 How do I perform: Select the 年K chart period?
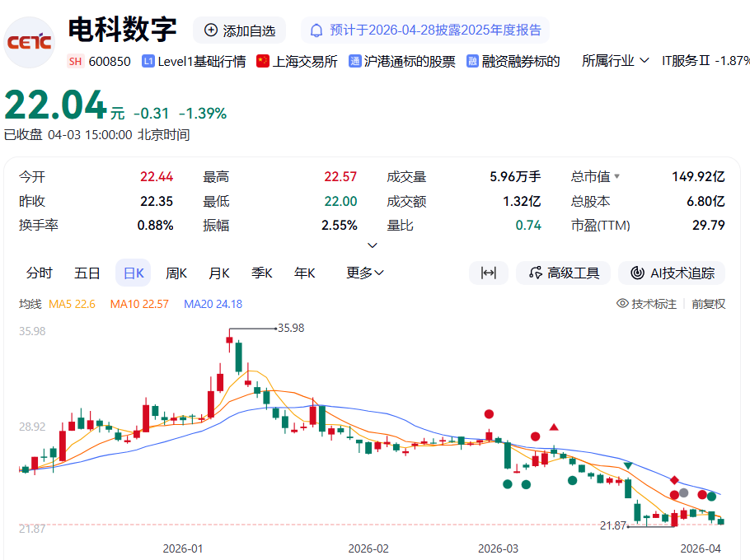305,273
